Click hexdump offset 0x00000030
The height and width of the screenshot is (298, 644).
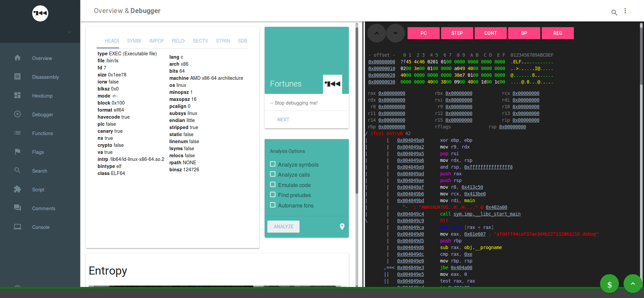pos(382,82)
